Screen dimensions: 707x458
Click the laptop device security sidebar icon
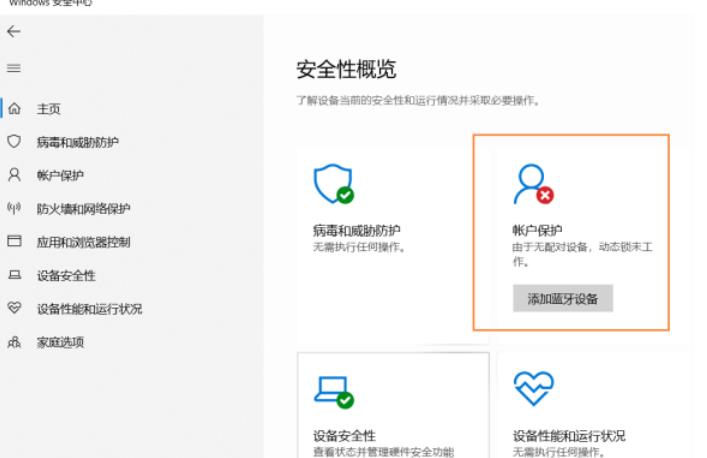pyautogui.click(x=14, y=275)
